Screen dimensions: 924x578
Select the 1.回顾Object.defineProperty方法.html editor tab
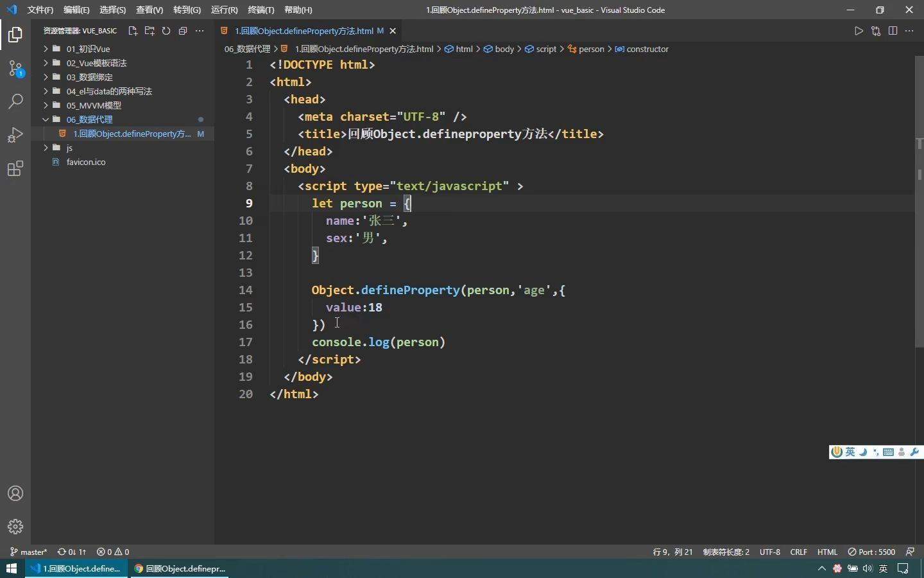click(x=309, y=31)
